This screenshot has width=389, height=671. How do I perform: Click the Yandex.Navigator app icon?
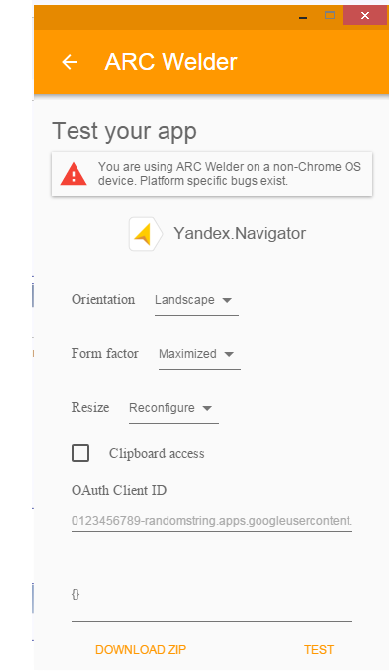tap(146, 234)
